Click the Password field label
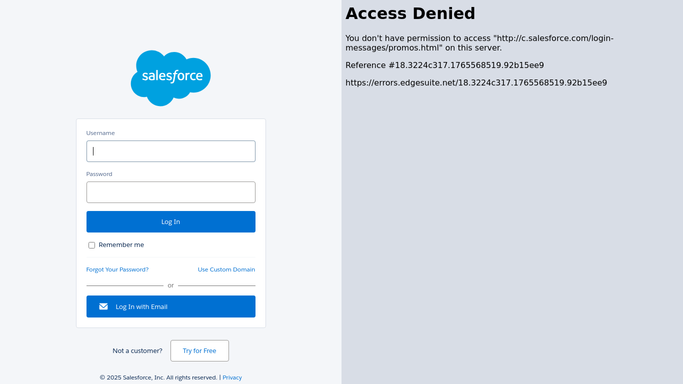683x384 pixels. click(x=99, y=174)
